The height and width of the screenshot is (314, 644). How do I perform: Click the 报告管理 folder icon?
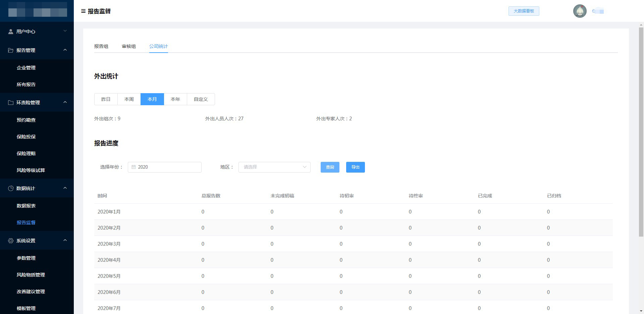11,50
